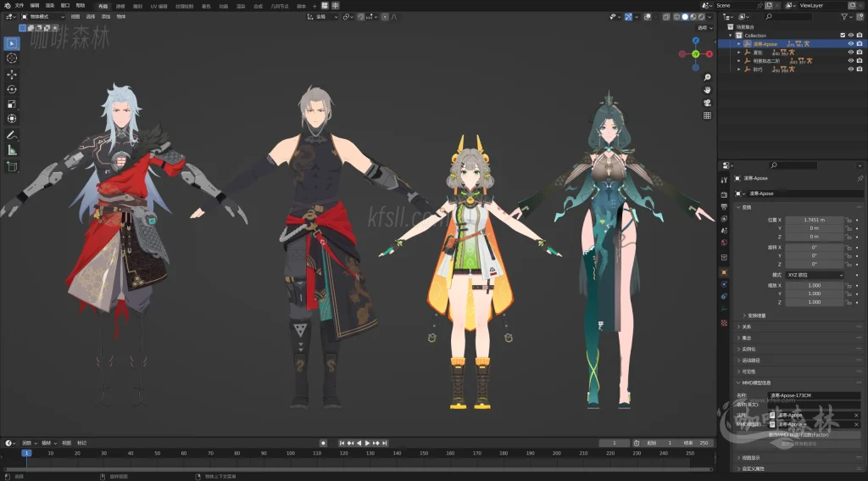The image size is (868, 481).
Task: Expand the 可见性 panel section
Action: 748,372
